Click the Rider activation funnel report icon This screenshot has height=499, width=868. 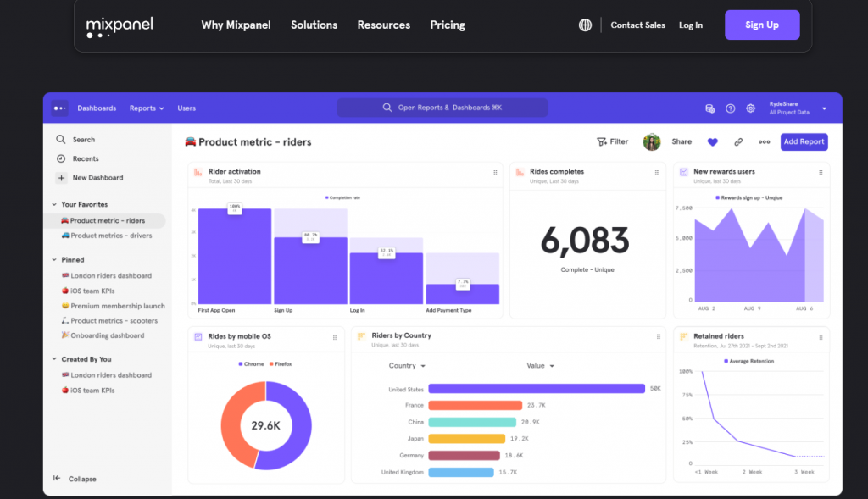coord(198,173)
